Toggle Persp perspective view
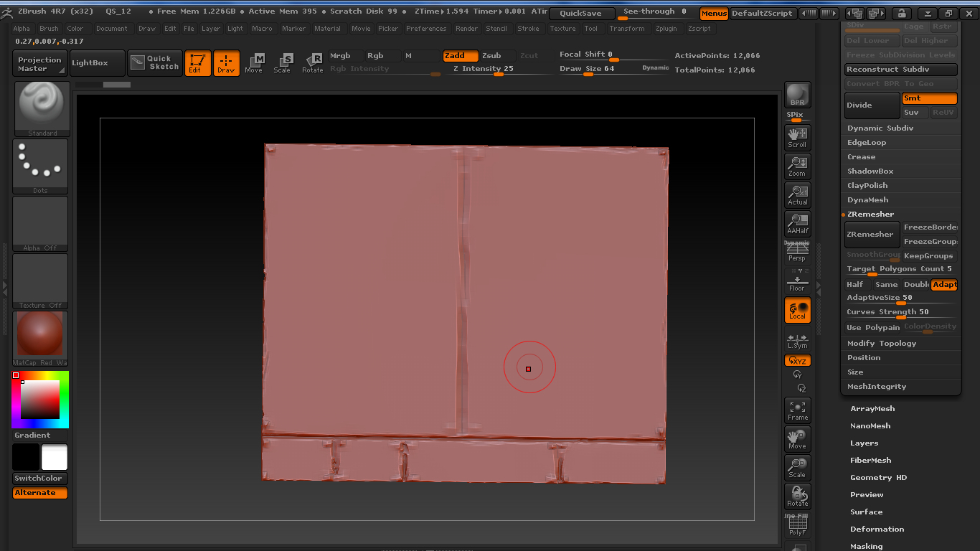This screenshot has width=980, height=551. pos(797,252)
